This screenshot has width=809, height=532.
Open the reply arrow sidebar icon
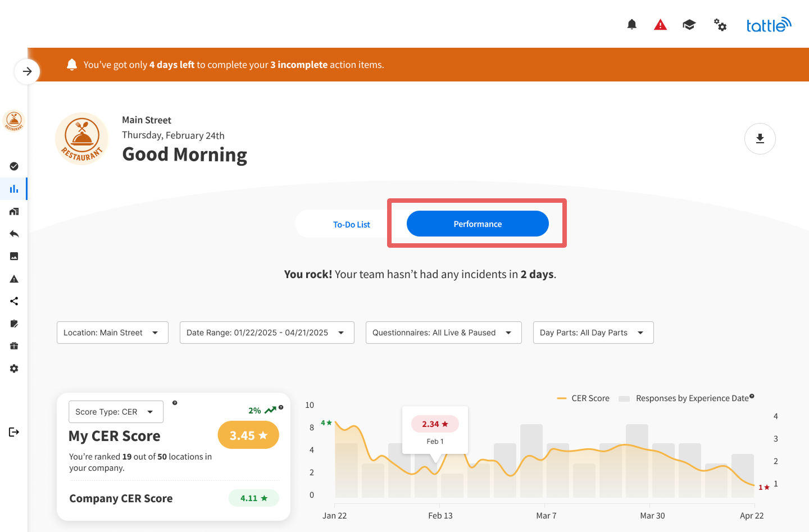[x=14, y=234]
